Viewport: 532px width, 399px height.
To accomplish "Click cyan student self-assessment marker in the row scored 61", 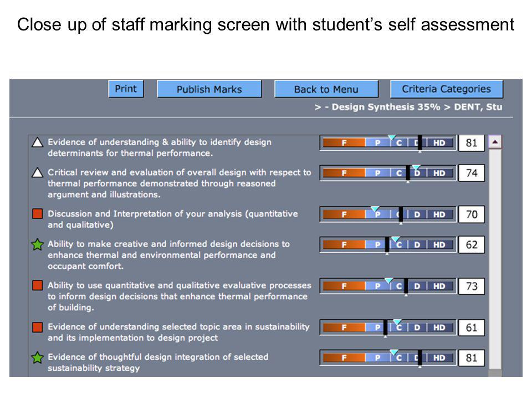I will point(397,321).
